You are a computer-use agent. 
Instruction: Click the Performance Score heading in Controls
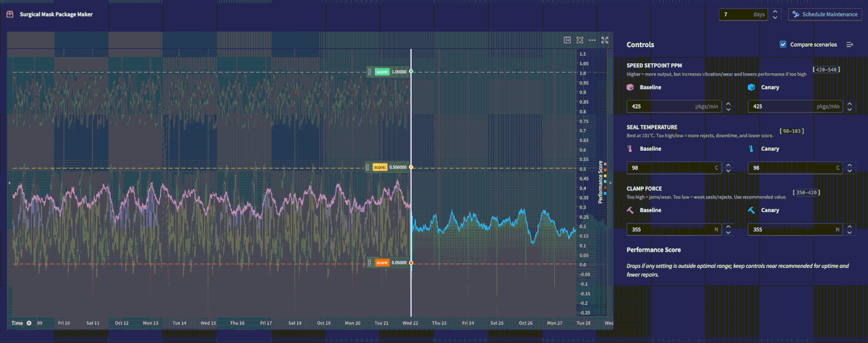click(x=653, y=249)
